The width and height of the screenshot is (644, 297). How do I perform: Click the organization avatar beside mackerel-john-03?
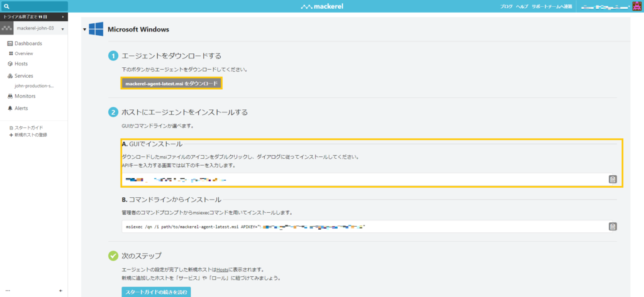[x=7, y=29]
